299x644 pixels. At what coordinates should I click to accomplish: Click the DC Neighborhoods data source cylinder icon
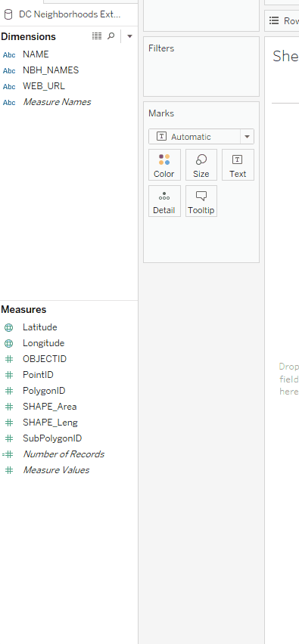click(x=8, y=15)
